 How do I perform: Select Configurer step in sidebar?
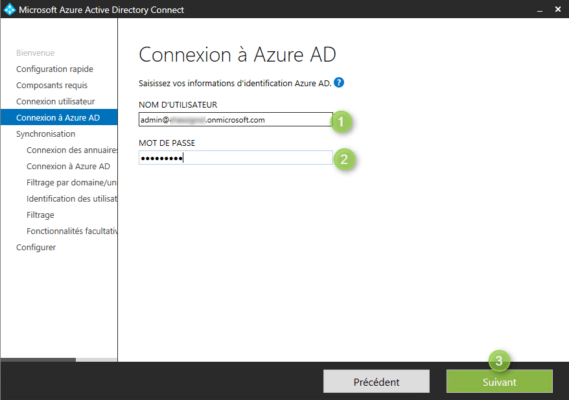point(36,248)
